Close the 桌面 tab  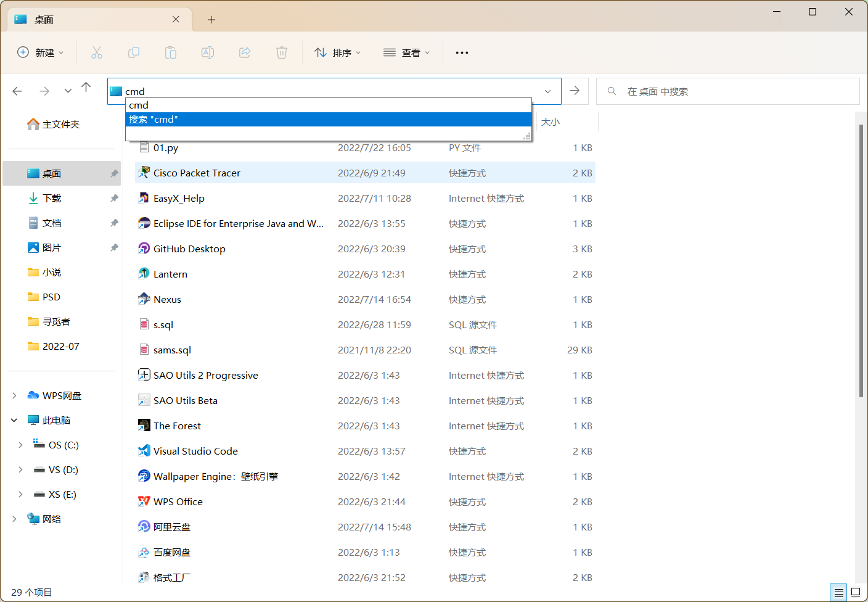pyautogui.click(x=176, y=19)
